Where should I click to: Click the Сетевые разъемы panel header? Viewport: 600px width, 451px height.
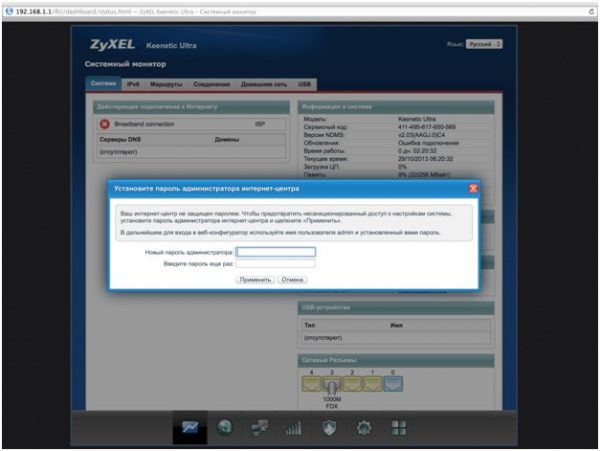tap(396, 360)
